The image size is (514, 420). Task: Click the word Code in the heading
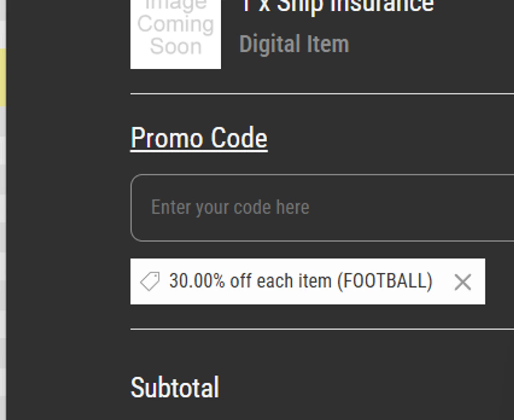point(239,138)
